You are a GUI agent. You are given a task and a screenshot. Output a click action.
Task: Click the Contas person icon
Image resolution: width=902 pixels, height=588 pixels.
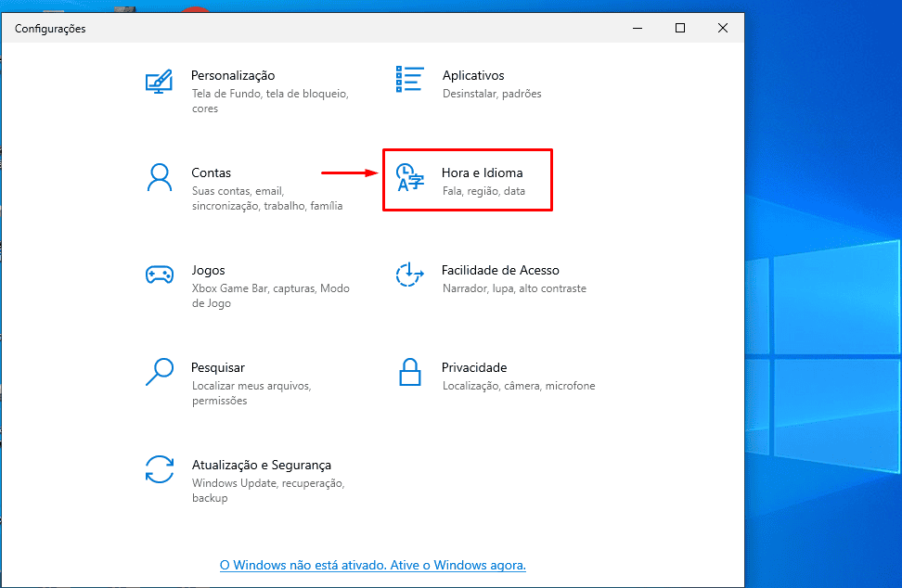point(159,177)
